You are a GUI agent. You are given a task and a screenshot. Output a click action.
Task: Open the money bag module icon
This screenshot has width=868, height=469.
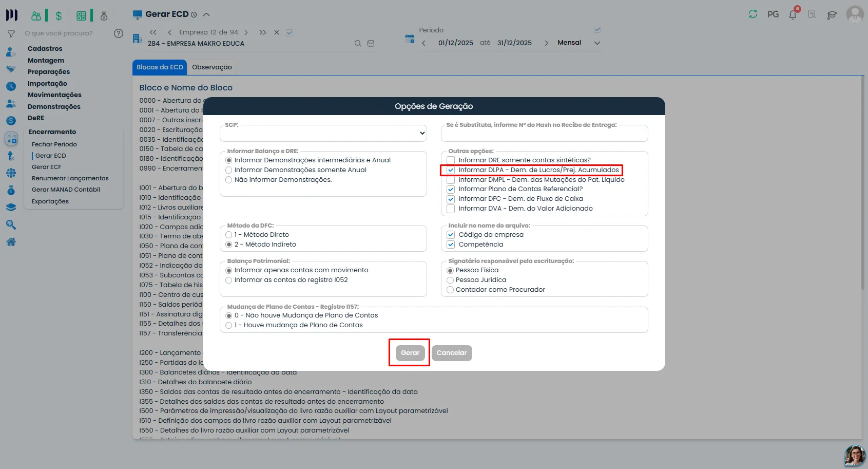point(104,16)
